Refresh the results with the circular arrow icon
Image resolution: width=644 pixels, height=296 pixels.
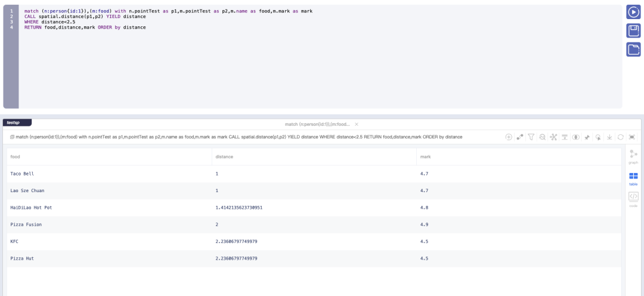pos(621,137)
